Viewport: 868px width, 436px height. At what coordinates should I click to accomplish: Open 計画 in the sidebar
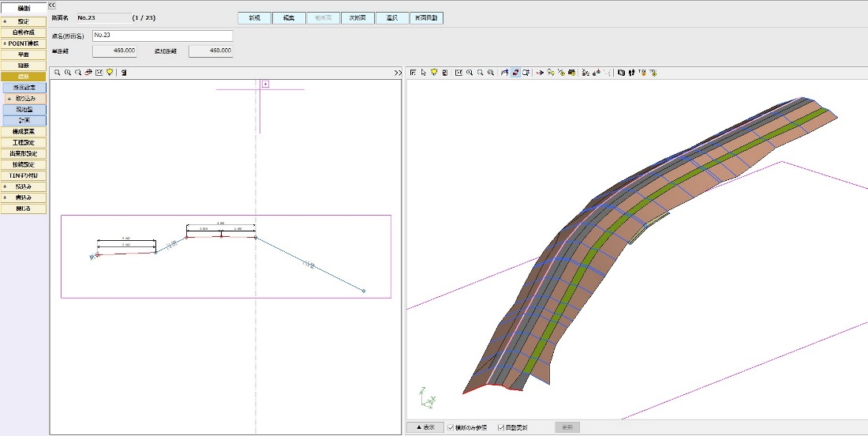pos(24,121)
